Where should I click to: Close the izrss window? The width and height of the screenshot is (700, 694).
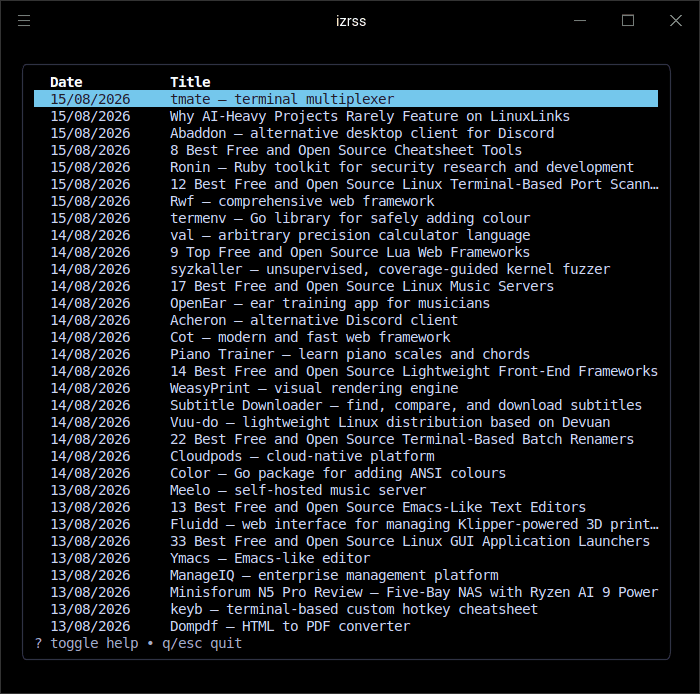click(675, 21)
